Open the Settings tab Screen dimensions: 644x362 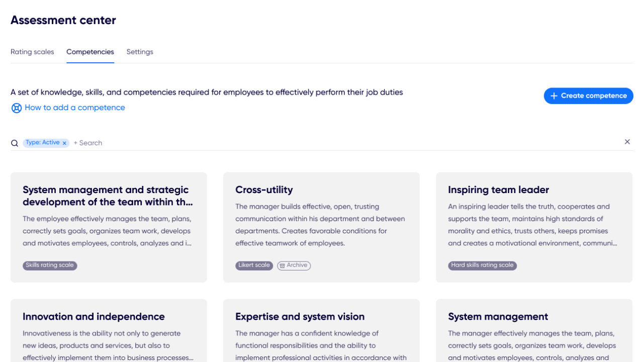[x=140, y=52]
